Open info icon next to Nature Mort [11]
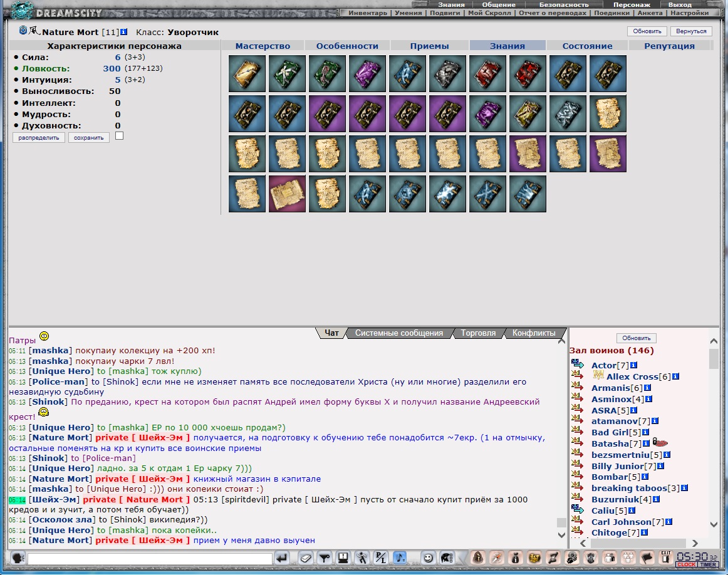Screen dimensions: 728x575 (x=123, y=32)
